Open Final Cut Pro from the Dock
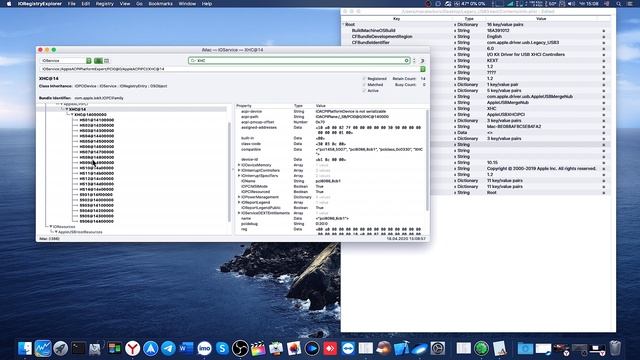The width and height of the screenshot is (640, 360). click(x=258, y=348)
